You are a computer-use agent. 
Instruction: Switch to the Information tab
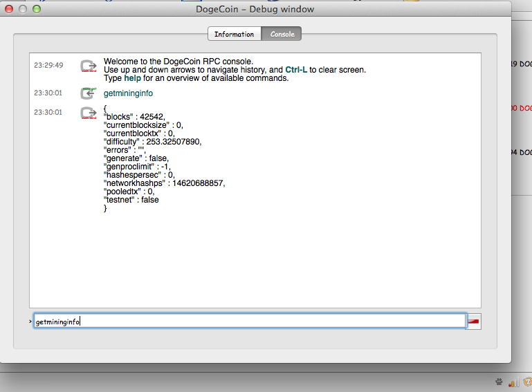235,34
